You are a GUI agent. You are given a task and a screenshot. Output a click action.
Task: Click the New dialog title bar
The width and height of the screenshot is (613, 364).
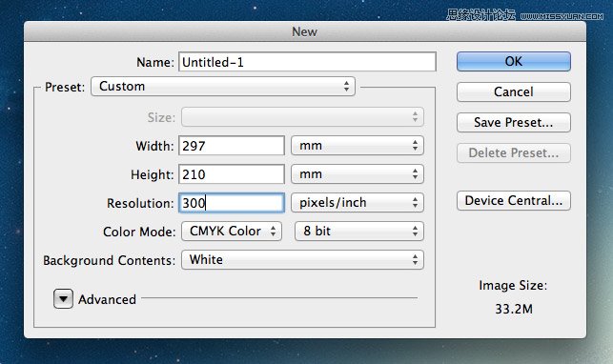pos(305,31)
